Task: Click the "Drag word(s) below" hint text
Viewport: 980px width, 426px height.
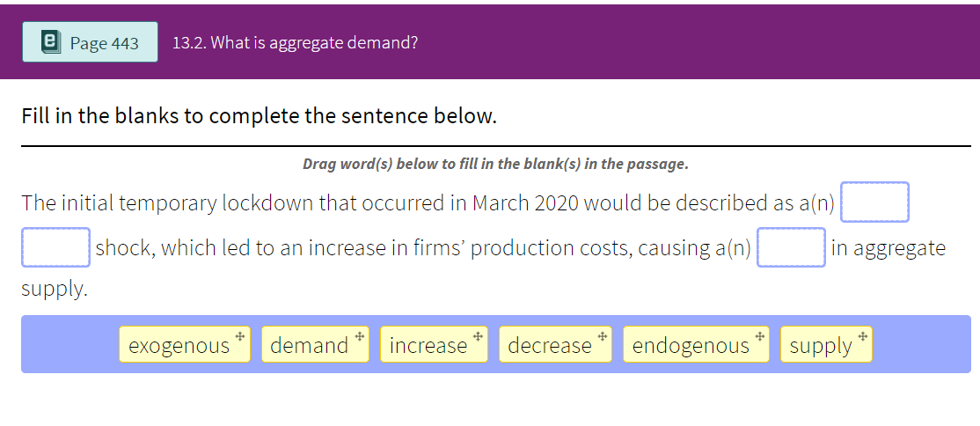Action: click(495, 164)
